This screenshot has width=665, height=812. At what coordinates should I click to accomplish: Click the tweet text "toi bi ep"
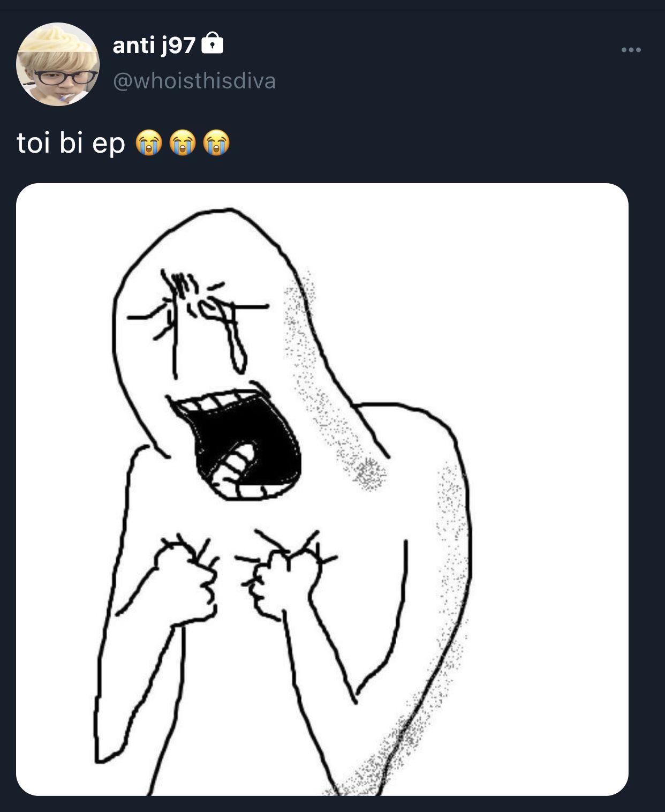pyautogui.click(x=71, y=143)
